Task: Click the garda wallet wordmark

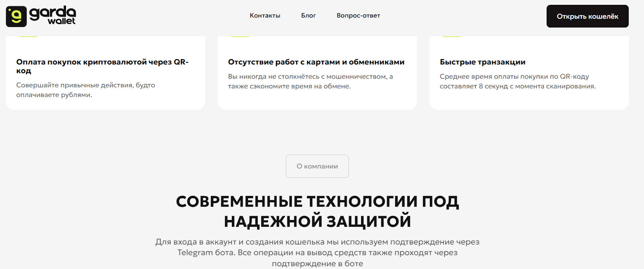Action: click(x=53, y=16)
